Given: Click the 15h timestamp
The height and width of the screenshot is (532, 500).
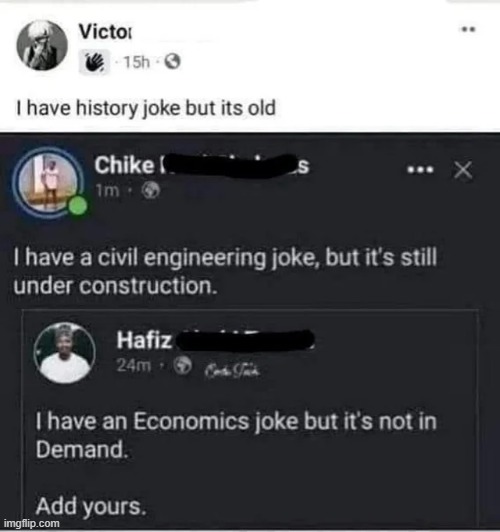Looking at the screenshot, I should click(x=136, y=62).
